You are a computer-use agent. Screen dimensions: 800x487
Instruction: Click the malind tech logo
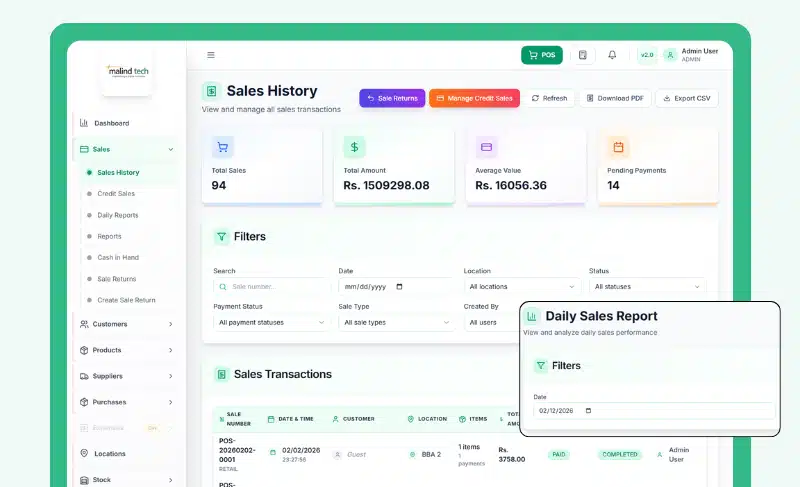pyautogui.click(x=127, y=71)
